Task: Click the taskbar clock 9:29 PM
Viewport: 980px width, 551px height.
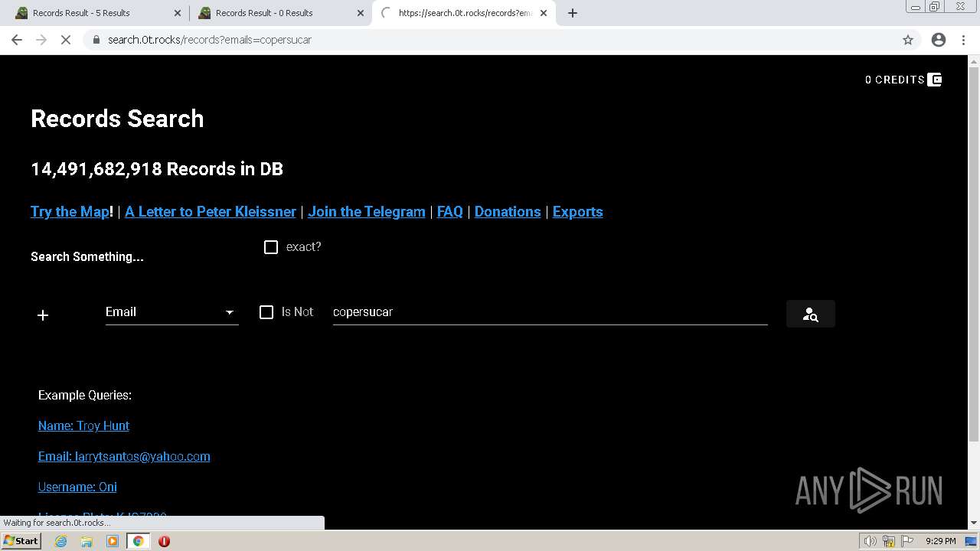Action: pos(940,541)
